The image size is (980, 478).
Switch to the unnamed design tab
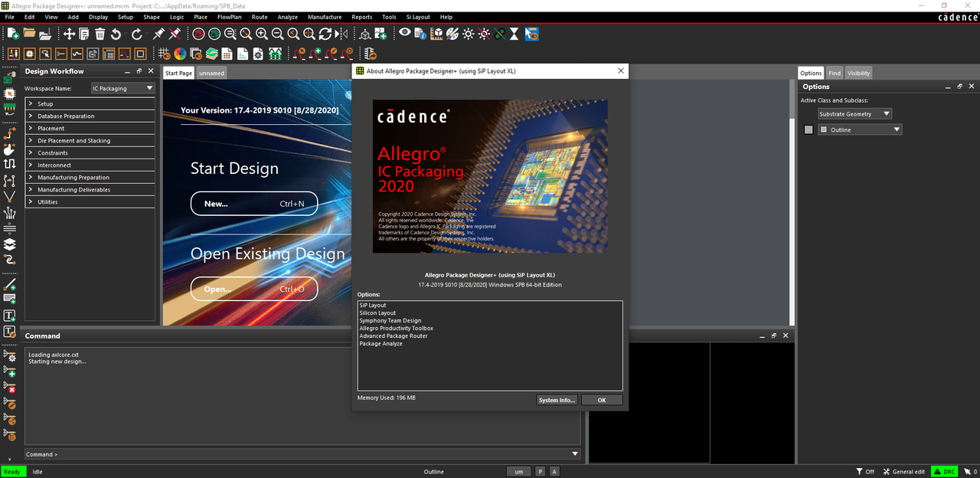211,73
